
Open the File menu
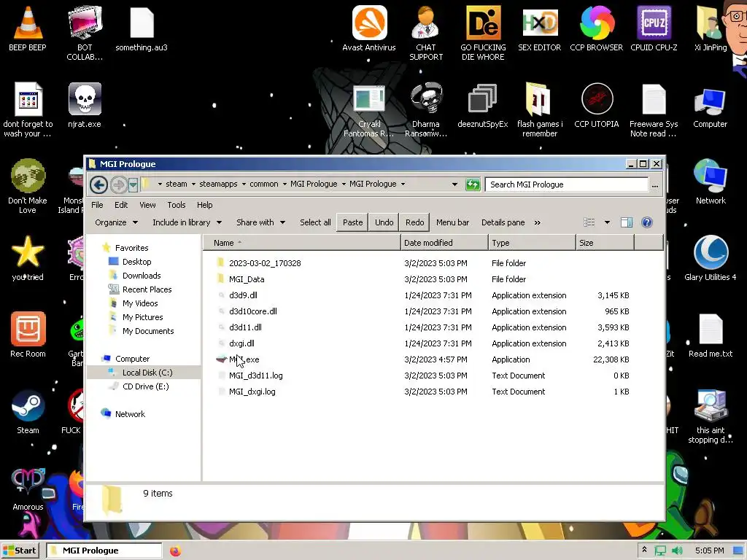coord(97,205)
